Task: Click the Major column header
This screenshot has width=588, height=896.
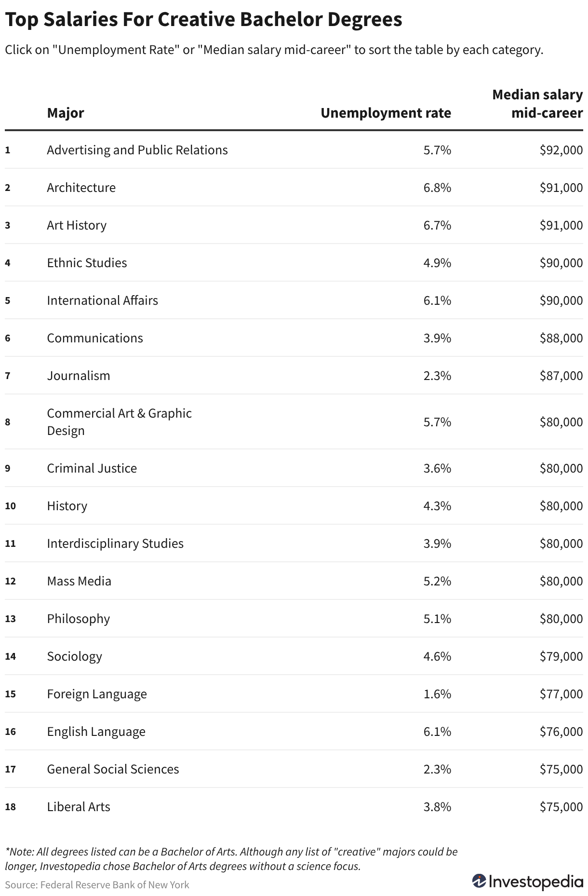Action: pos(66,113)
